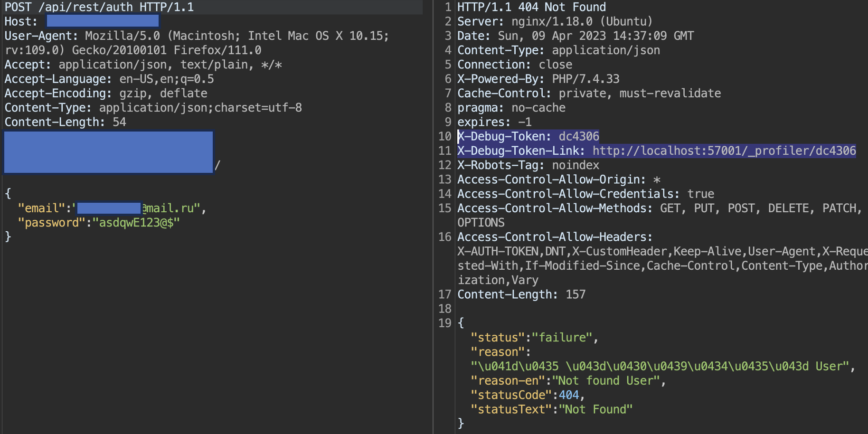Click line number 17 in response gutter

[x=444, y=294]
